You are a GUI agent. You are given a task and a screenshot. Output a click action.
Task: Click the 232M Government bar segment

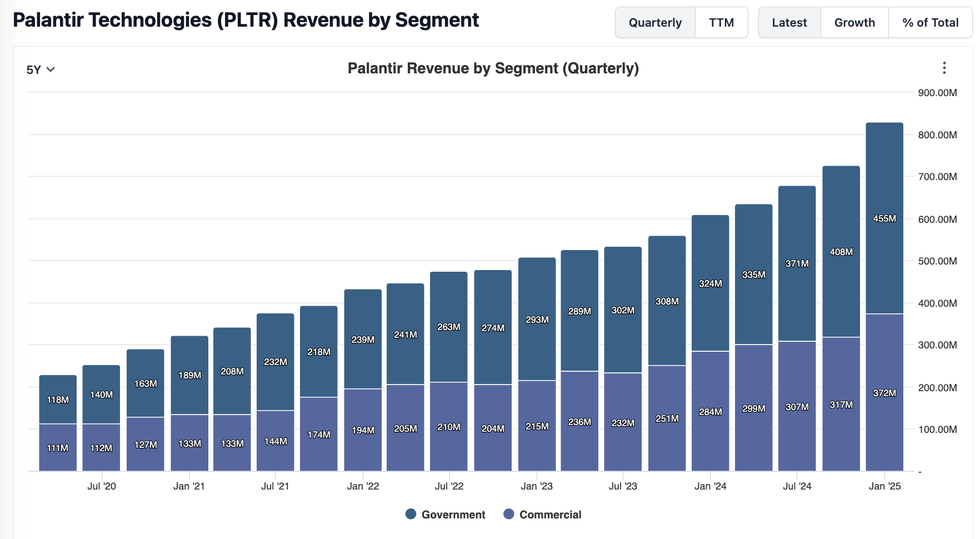tap(276, 362)
